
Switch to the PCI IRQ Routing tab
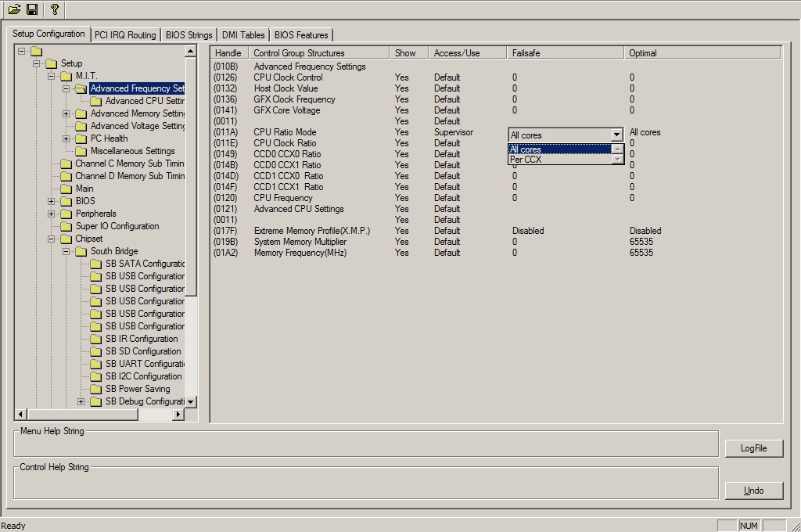point(125,35)
